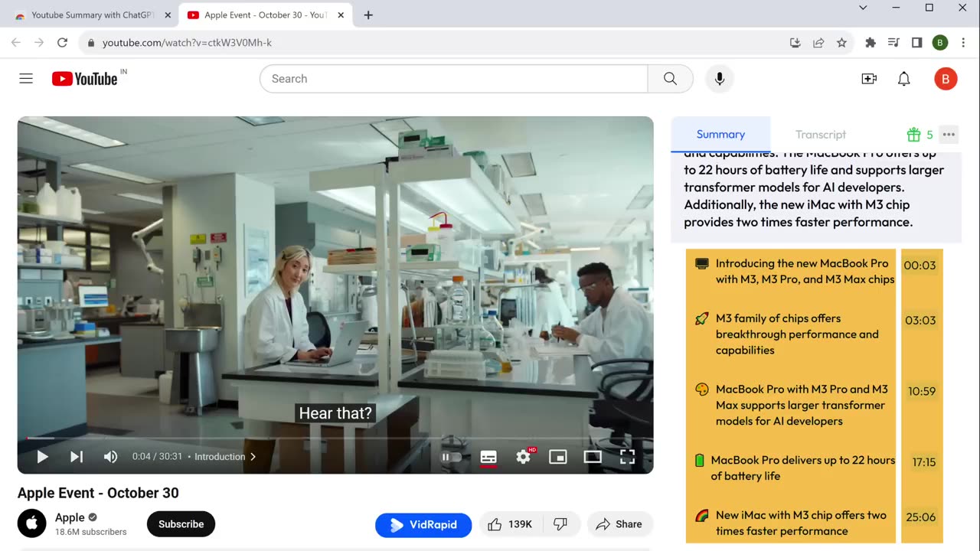Image resolution: width=980 pixels, height=551 pixels.
Task: Select 'M3 family of chips offers' summary item
Action: pos(797,334)
